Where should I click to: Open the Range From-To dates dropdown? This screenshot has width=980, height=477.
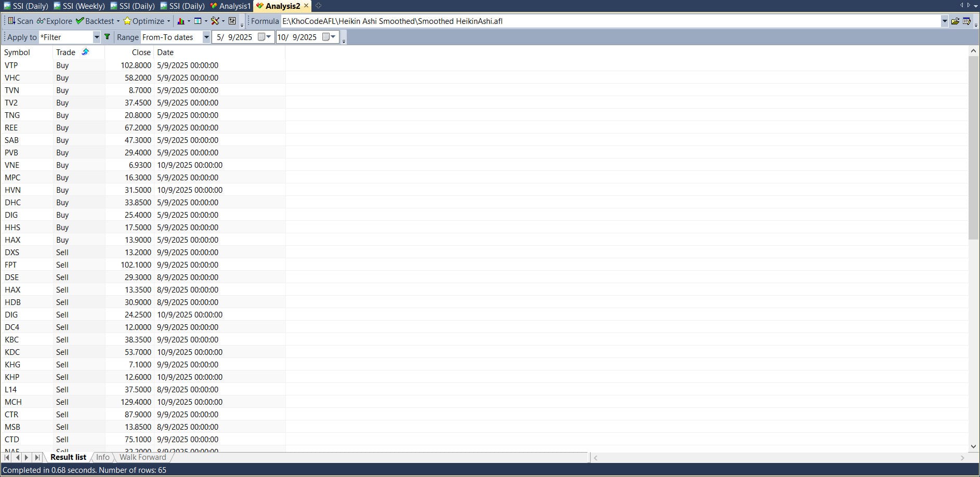tap(206, 37)
